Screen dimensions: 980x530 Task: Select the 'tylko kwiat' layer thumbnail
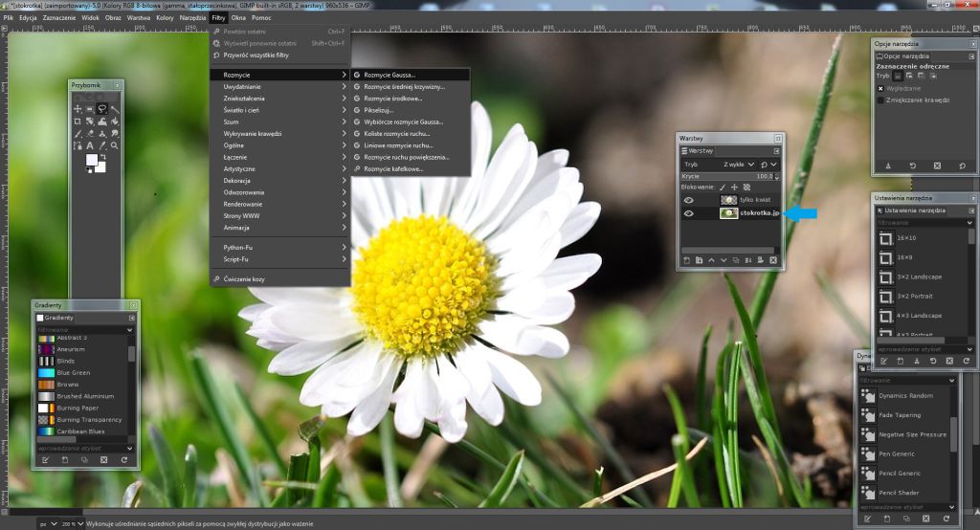728,200
